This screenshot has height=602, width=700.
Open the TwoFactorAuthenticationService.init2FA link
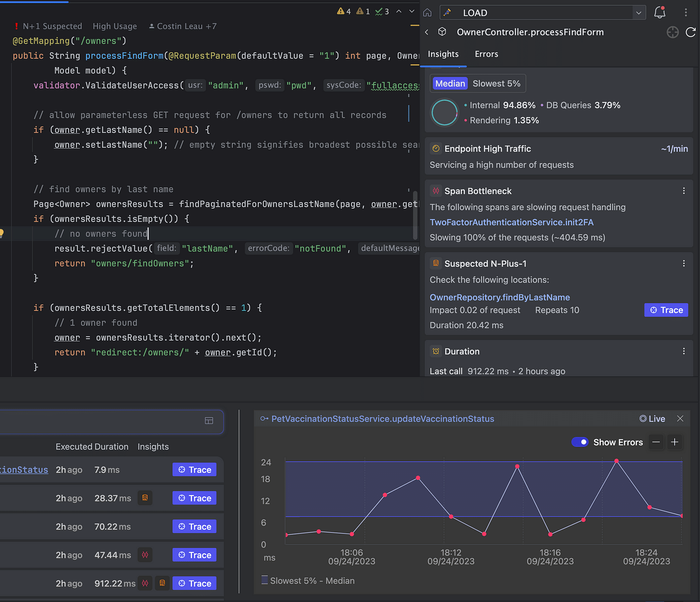511,222
